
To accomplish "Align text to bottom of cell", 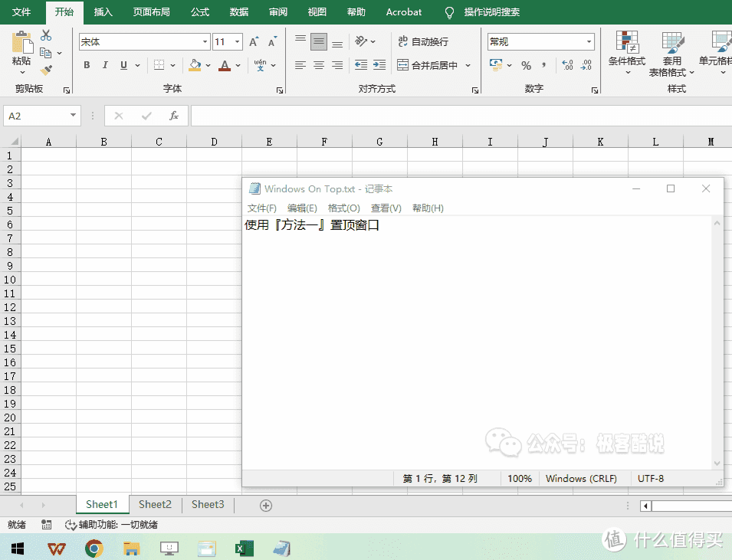I will (x=337, y=42).
